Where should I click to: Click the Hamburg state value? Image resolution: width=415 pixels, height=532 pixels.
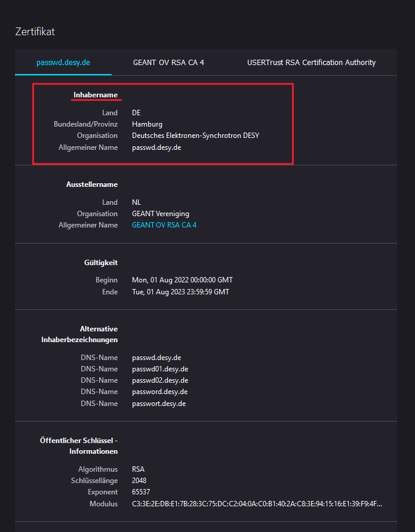[x=147, y=124]
